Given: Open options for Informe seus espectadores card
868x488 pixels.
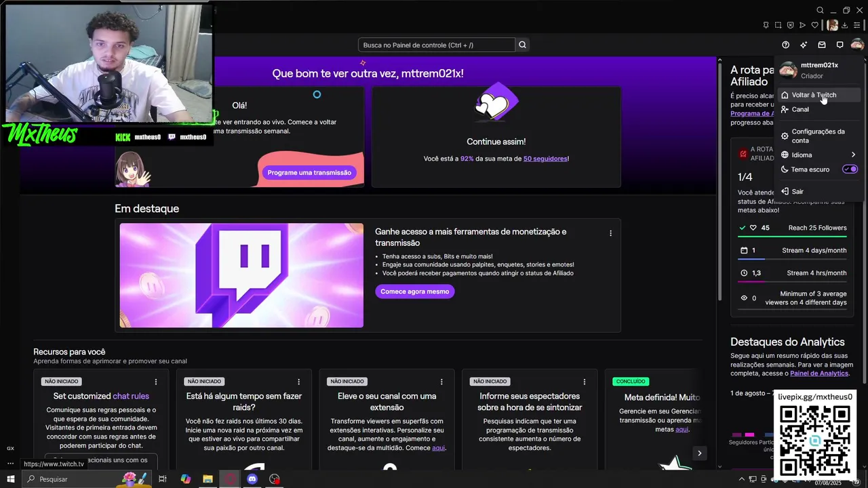Looking at the screenshot, I should 585,382.
